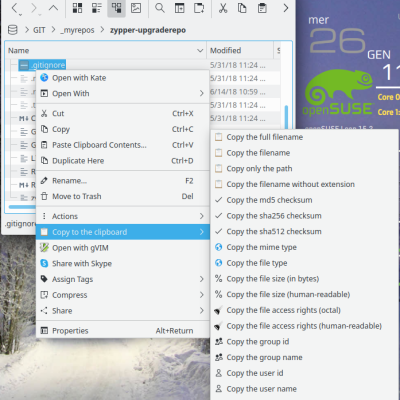Switch to details tree view mode
The width and height of the screenshot is (400, 400).
click(116, 8)
